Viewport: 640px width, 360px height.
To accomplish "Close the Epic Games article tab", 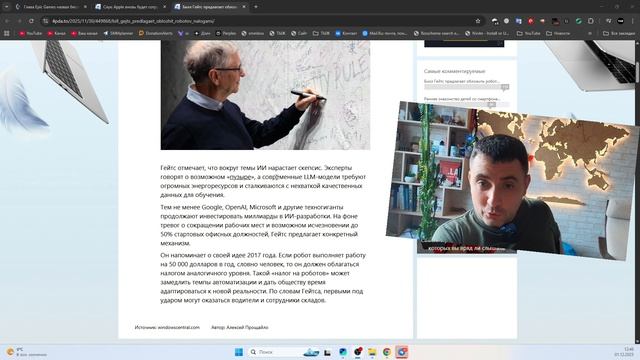I will pos(85,7).
